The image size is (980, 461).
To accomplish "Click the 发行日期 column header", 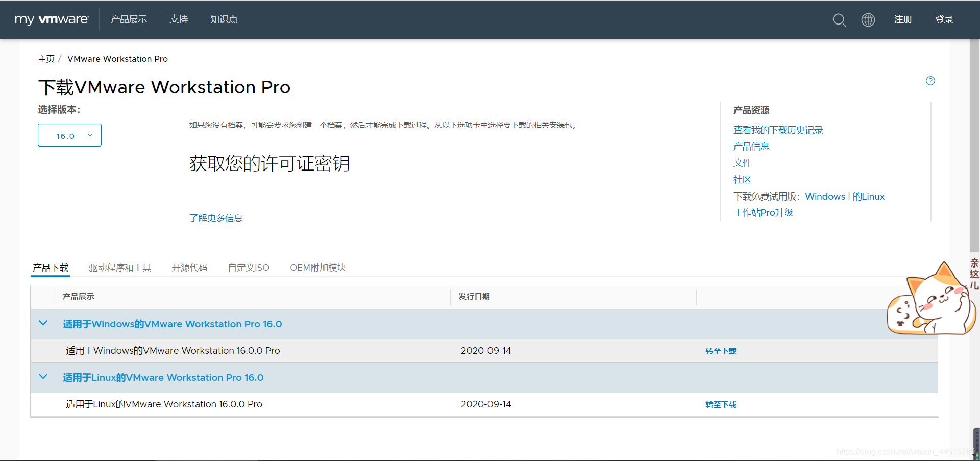I will click(474, 296).
